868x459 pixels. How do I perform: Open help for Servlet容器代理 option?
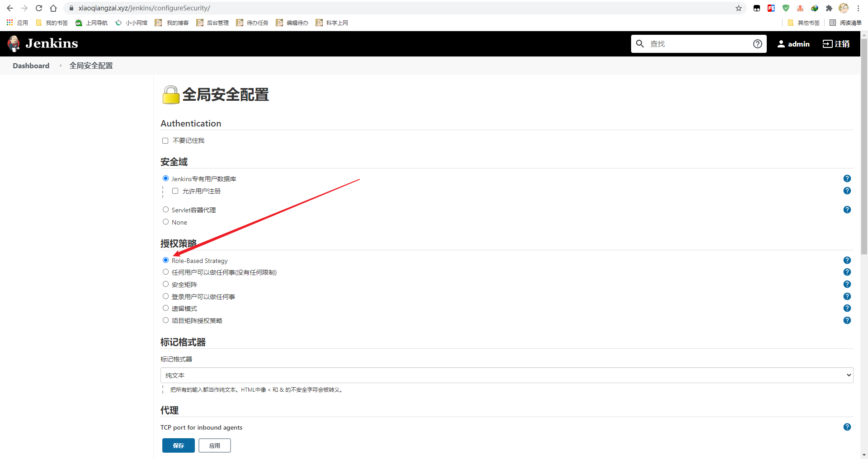coord(847,210)
